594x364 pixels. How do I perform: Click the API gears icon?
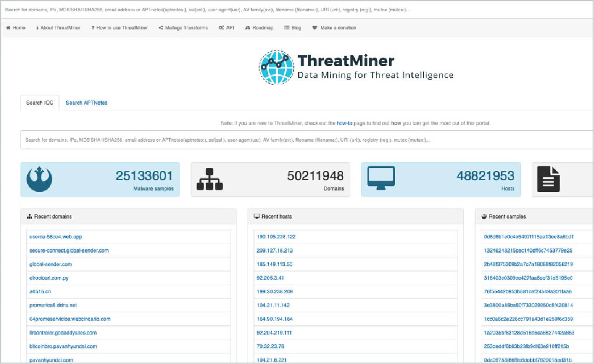coord(221,28)
